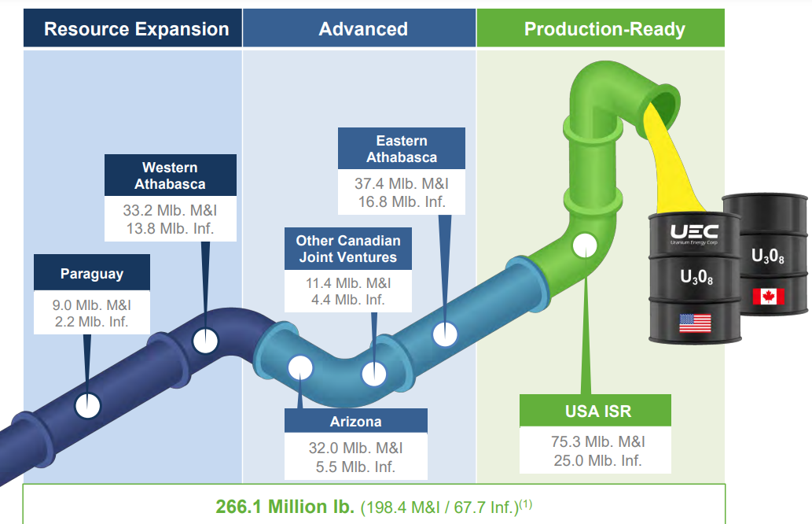812x524 pixels.
Task: Select Other Canadian Joint Ventures label
Action: tap(348, 249)
